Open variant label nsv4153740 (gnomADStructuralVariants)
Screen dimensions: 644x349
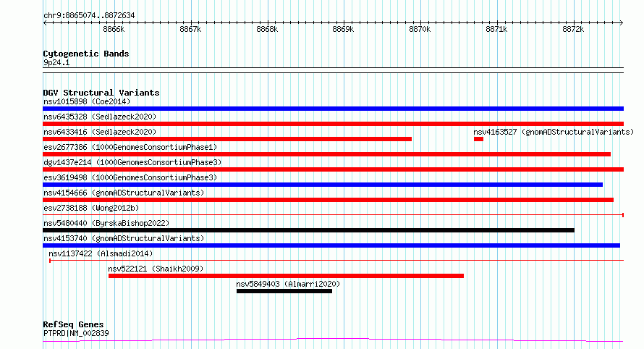coord(124,238)
